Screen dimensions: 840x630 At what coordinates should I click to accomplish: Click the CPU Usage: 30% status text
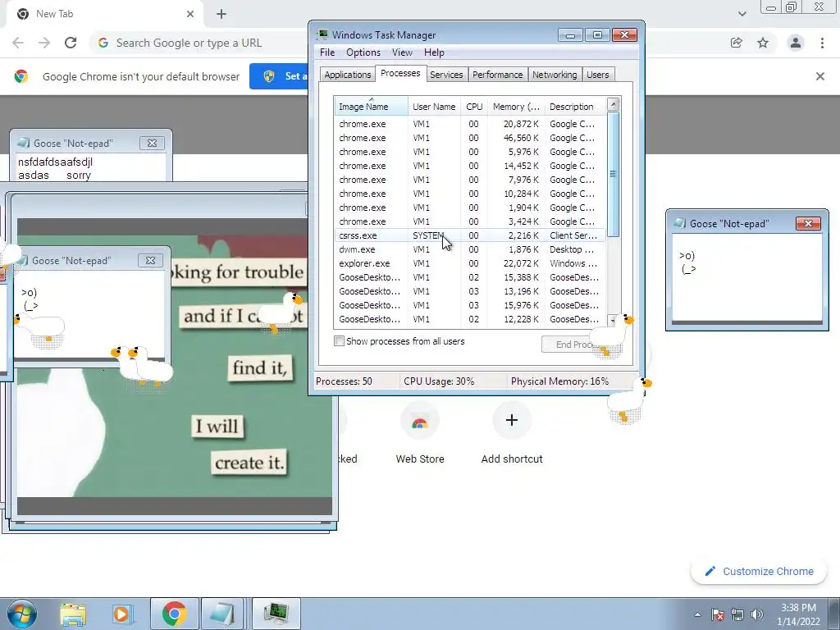[x=439, y=381]
